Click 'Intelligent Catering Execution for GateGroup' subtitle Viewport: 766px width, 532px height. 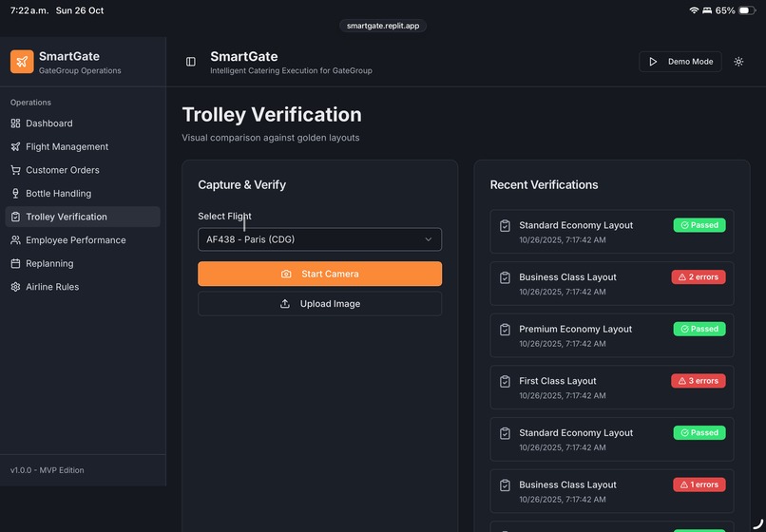(x=291, y=71)
